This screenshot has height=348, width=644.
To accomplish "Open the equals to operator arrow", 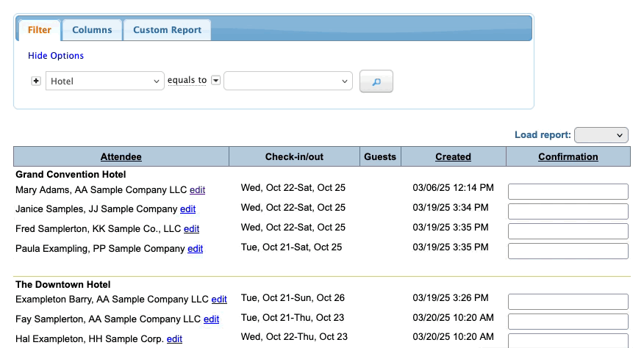I will coord(216,81).
